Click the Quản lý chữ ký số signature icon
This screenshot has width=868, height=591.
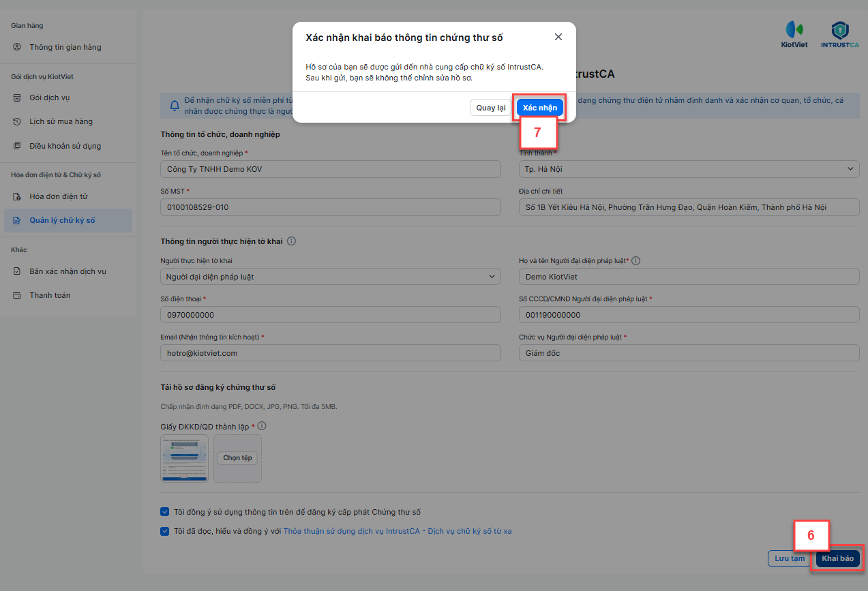point(17,220)
